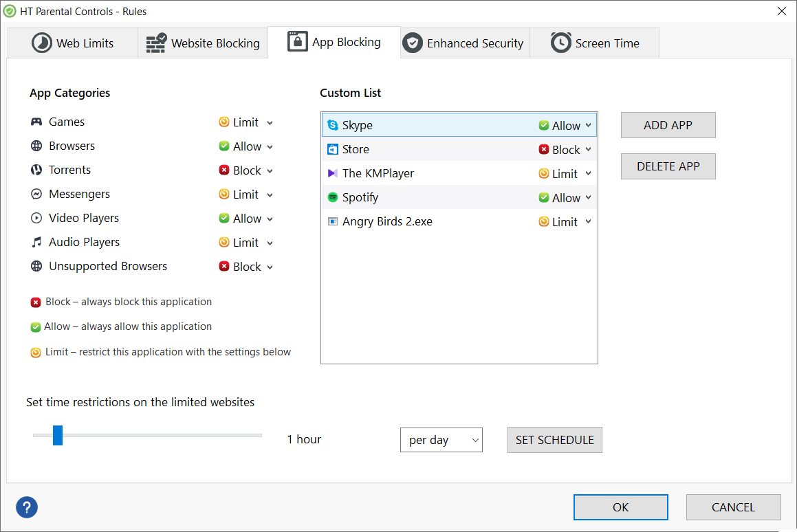
Task: Click the Messengers category icon
Action: point(36,194)
